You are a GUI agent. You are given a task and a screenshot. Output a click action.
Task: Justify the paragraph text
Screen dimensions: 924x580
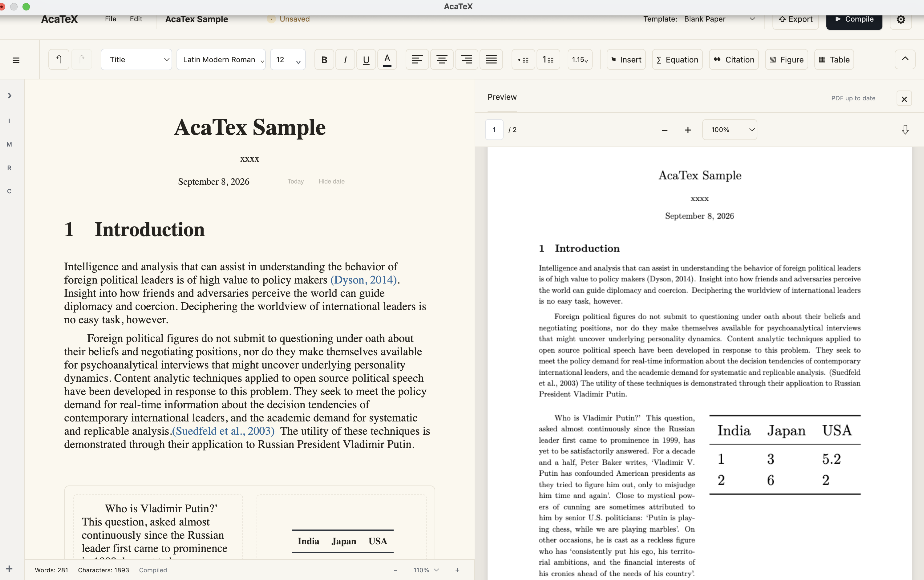coord(491,59)
